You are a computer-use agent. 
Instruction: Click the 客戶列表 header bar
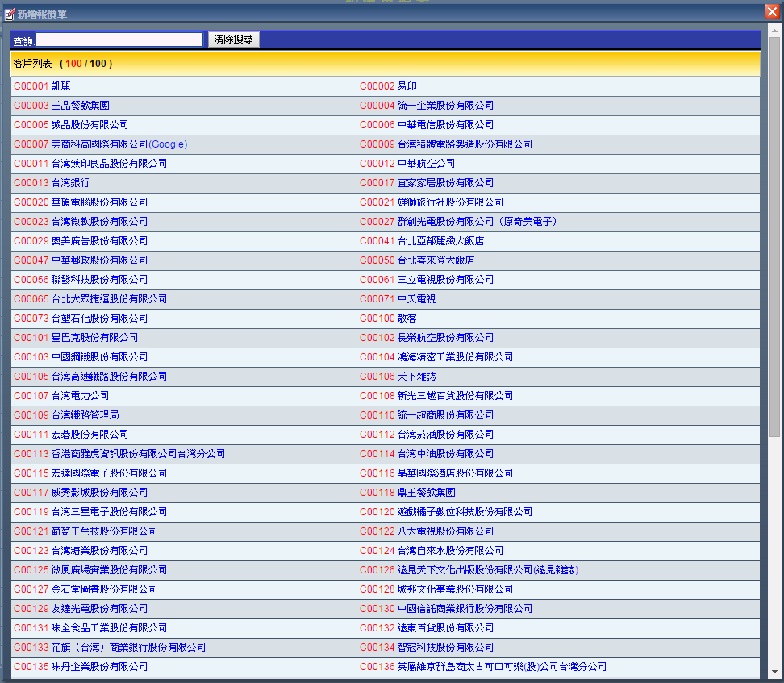pyautogui.click(x=385, y=64)
